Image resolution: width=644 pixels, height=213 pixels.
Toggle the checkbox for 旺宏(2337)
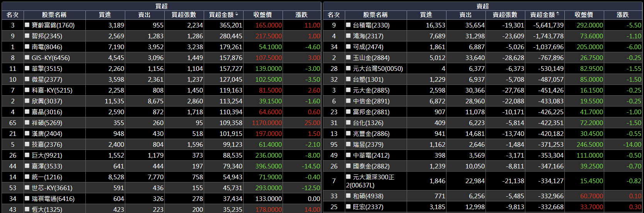click(x=348, y=207)
